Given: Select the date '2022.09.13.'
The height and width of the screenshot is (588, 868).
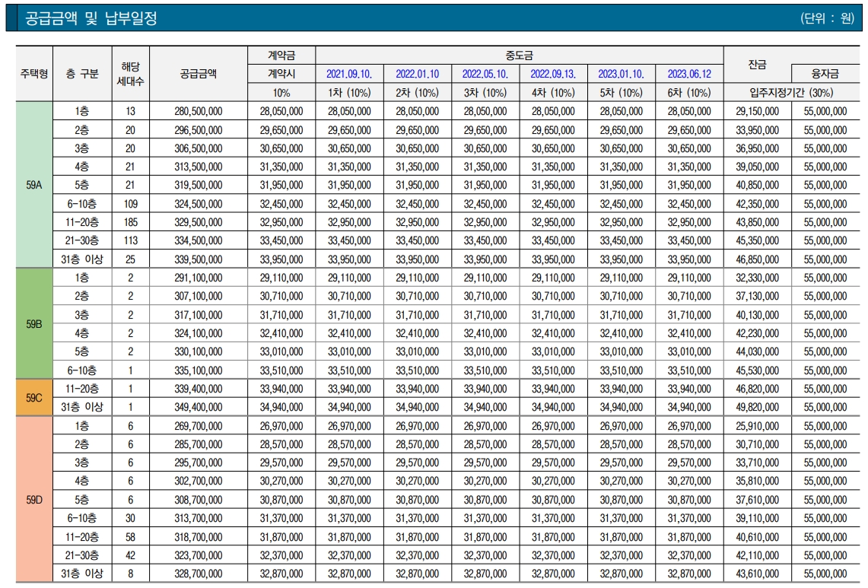Looking at the screenshot, I should pyautogui.click(x=553, y=74).
